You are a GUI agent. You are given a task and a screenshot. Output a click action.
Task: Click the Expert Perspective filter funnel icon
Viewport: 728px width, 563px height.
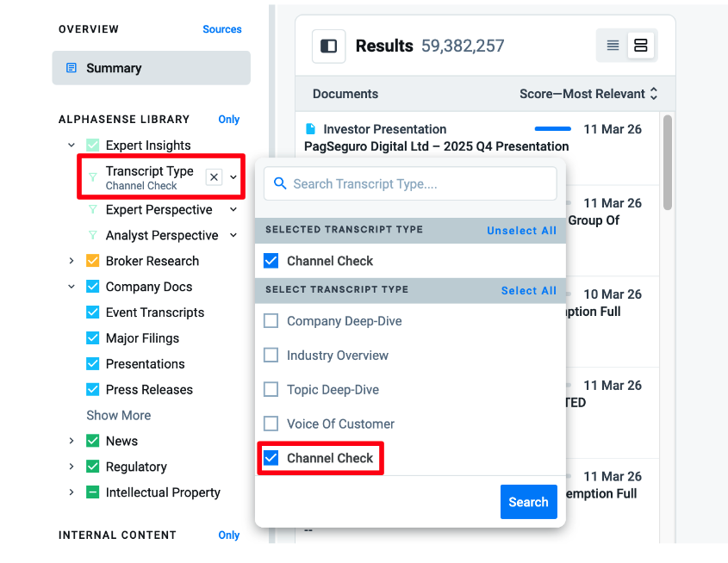click(x=93, y=209)
